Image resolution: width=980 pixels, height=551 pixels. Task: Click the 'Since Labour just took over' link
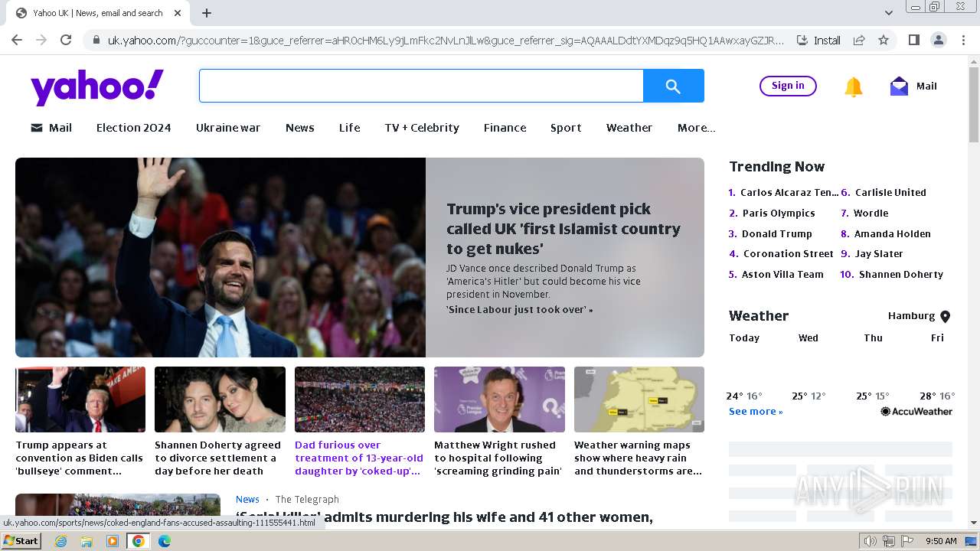(520, 310)
